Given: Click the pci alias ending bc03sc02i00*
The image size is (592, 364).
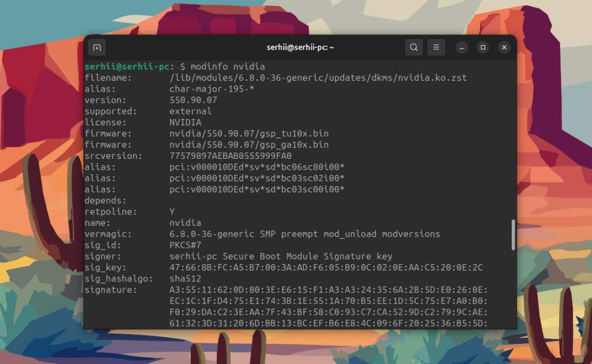Looking at the screenshot, I should pos(257,178).
